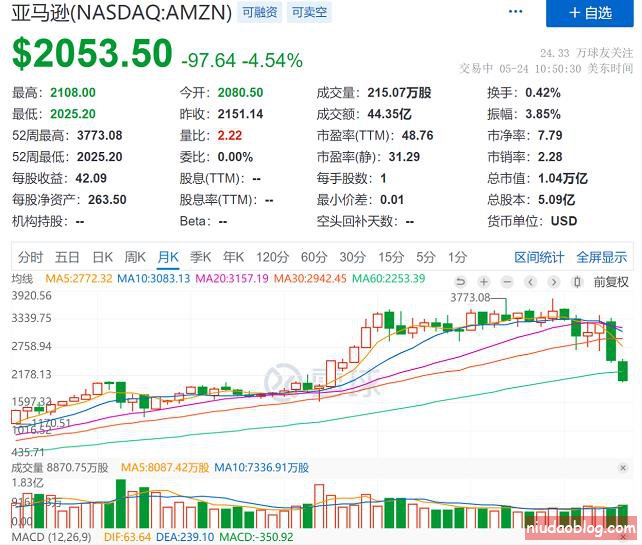Image resolution: width=642 pixels, height=545 pixels.
Task: Switch to the 周K chart tab
Action: tap(135, 257)
